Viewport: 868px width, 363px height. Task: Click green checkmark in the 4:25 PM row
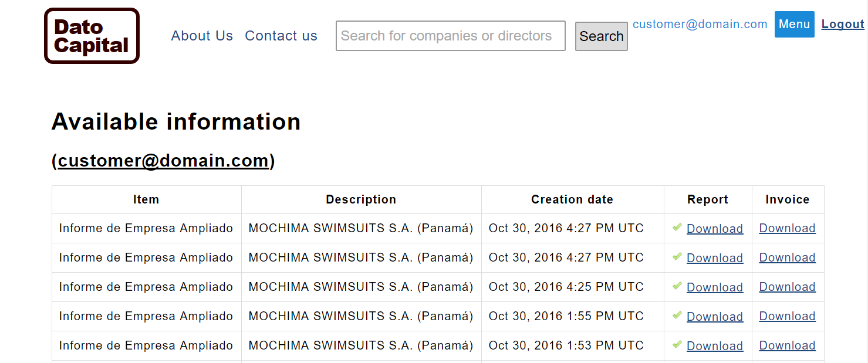[677, 286]
